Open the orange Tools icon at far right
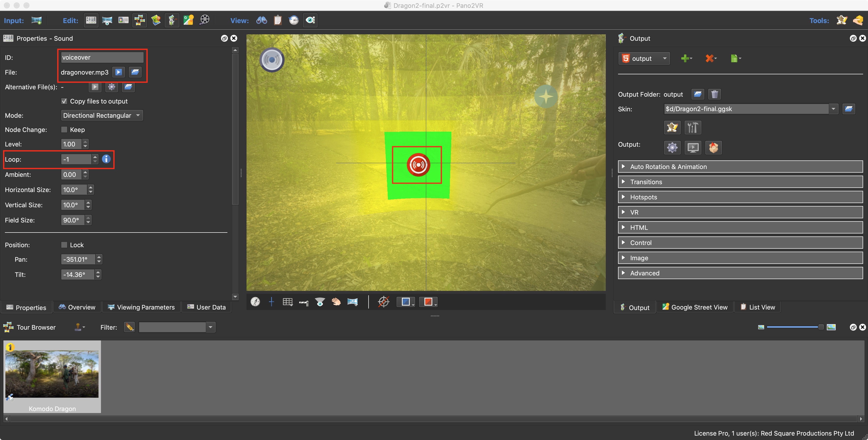The width and height of the screenshot is (868, 440). coord(858,20)
